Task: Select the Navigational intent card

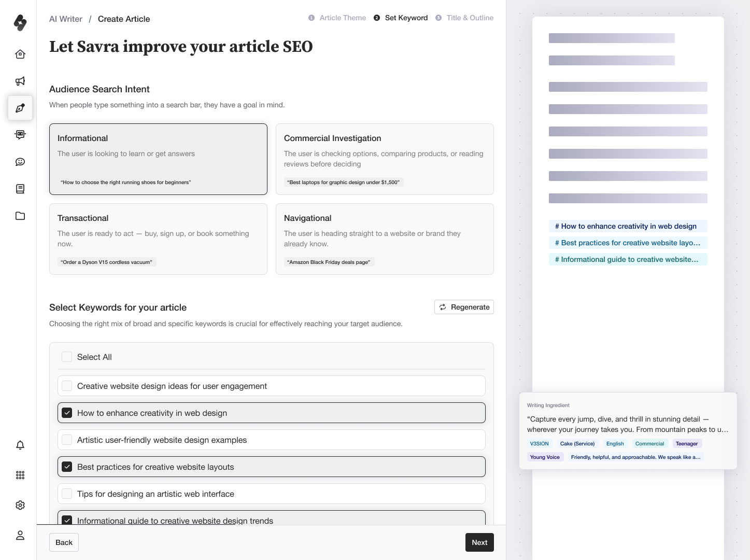Action: pyautogui.click(x=385, y=239)
